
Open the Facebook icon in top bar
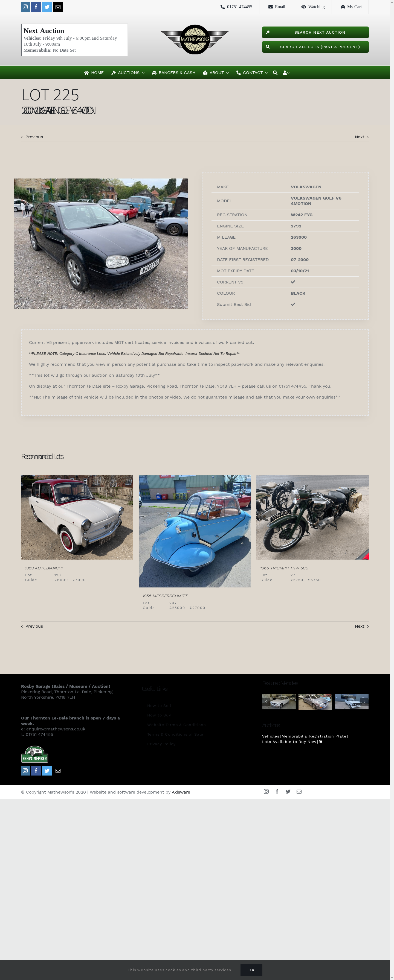(x=36, y=7)
